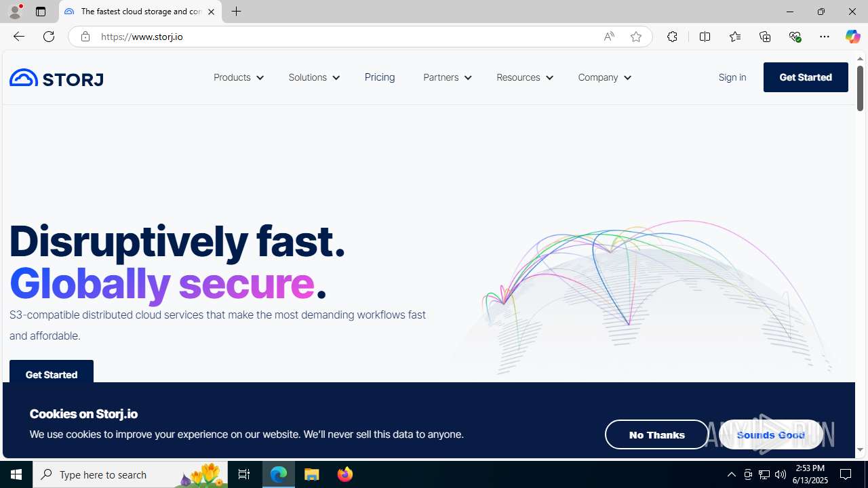The image size is (868, 488).
Task: Go back in browser
Action: (x=18, y=37)
